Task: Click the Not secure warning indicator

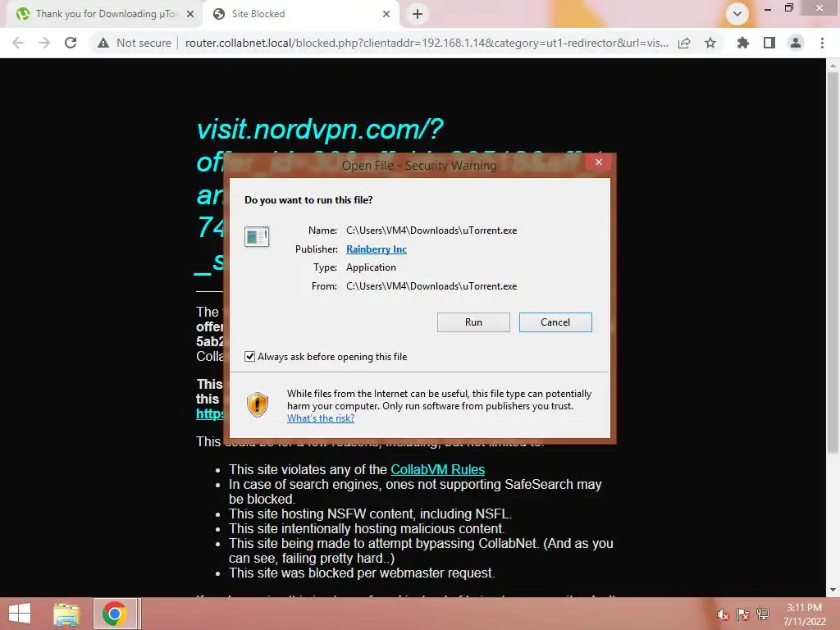Action: 134,43
